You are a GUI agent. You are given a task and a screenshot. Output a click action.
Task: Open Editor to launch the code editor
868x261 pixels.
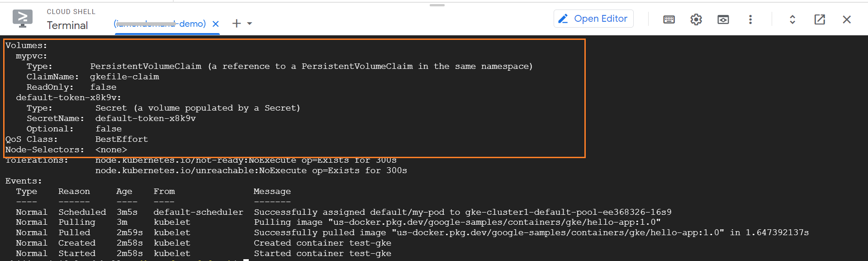click(593, 19)
